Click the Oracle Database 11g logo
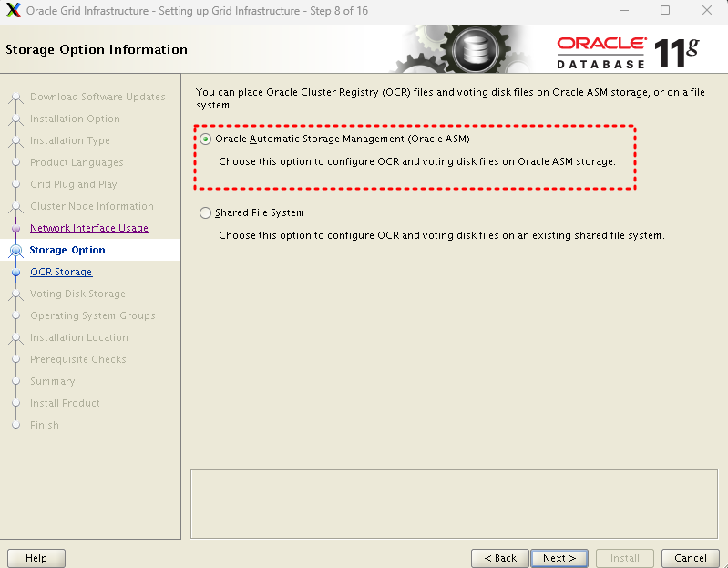728x568 pixels. (628, 53)
